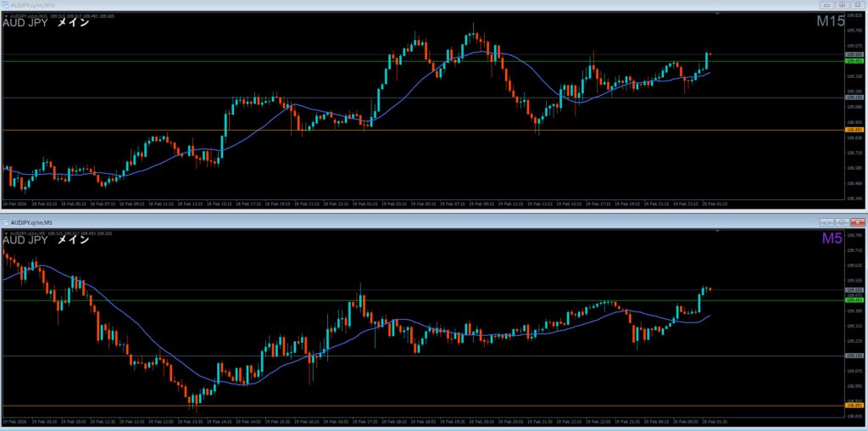Click the gray 109.155 level label on M5
The image size is (868, 431).
click(x=854, y=356)
